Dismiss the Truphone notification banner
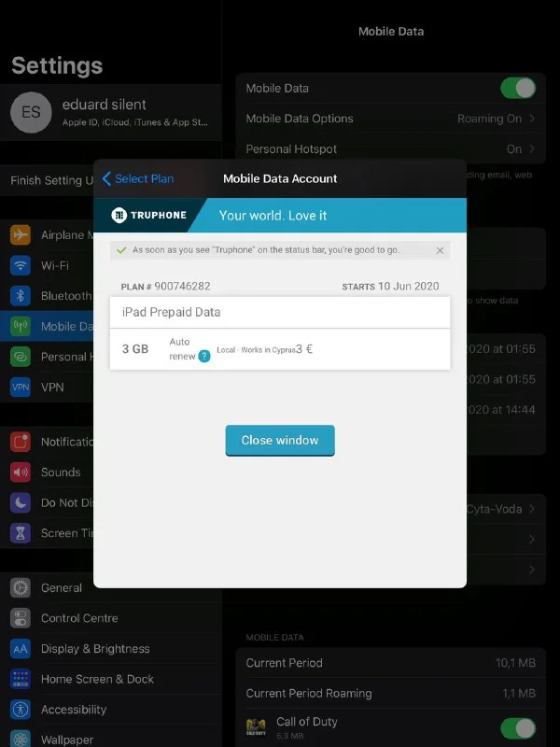 [441, 250]
